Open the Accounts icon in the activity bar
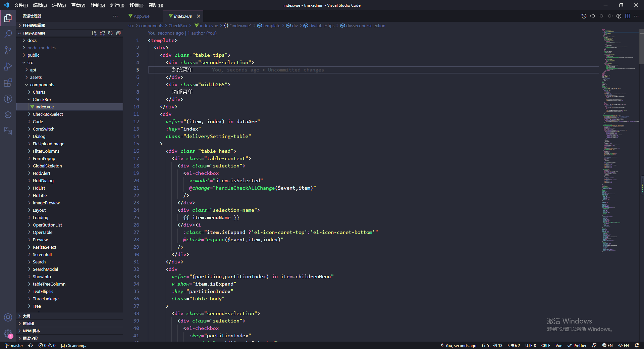Image resolution: width=644 pixels, height=349 pixels. coord(8,317)
